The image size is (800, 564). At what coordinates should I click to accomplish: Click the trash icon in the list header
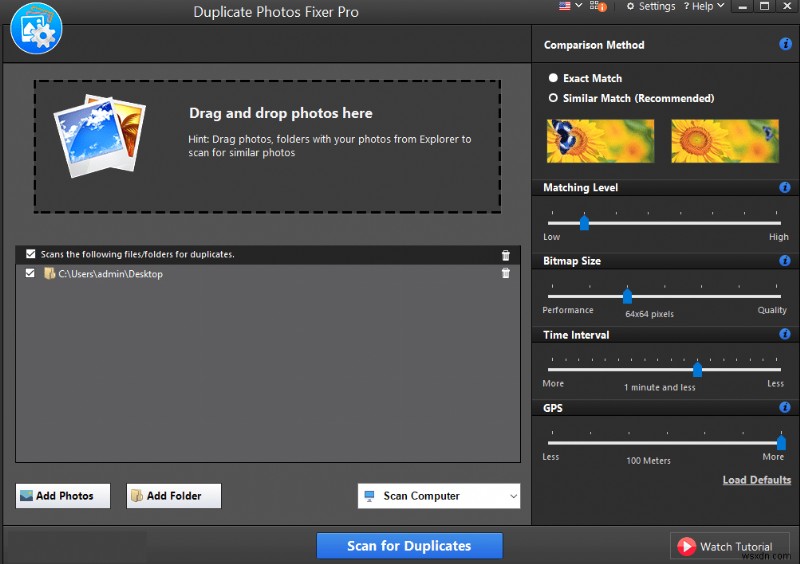tap(506, 255)
